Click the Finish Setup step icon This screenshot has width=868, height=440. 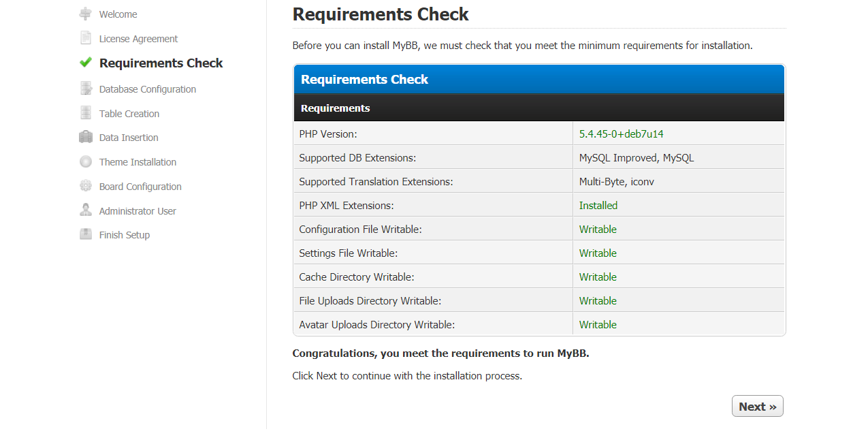[86, 234]
